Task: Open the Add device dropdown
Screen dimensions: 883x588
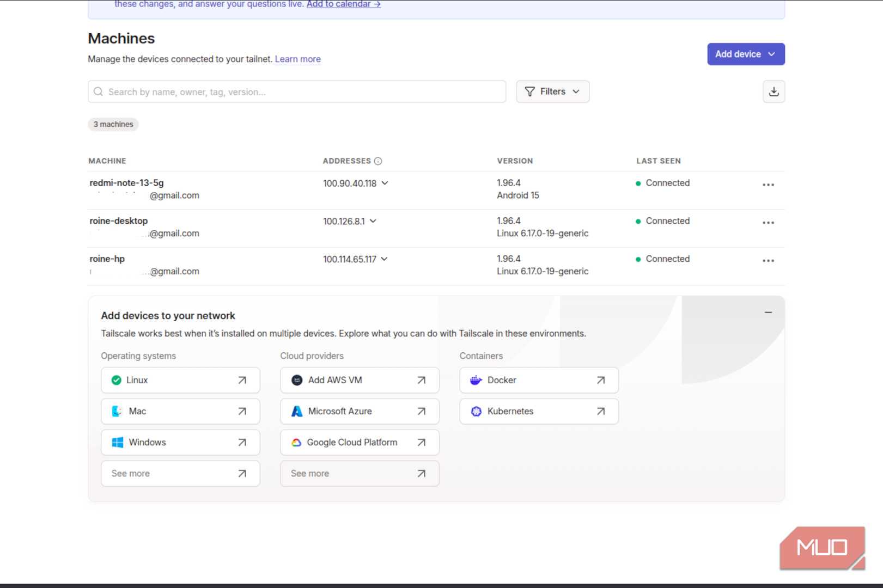Action: [746, 54]
